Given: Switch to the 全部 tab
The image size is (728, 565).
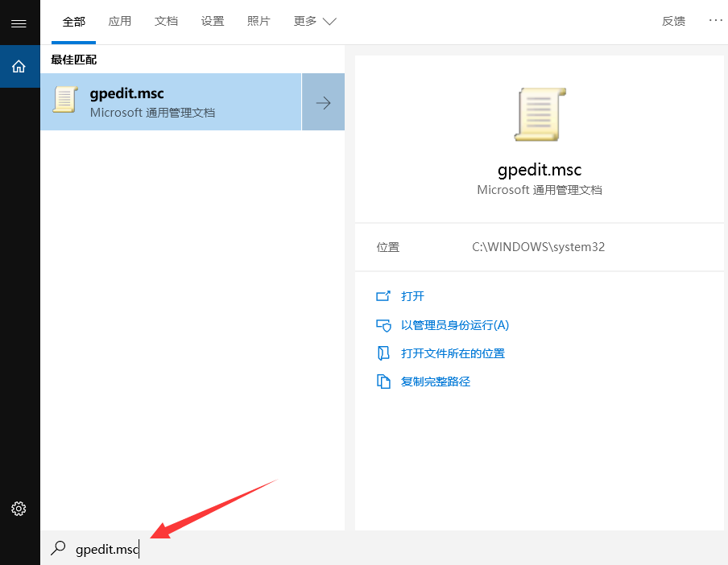Looking at the screenshot, I should tap(74, 22).
